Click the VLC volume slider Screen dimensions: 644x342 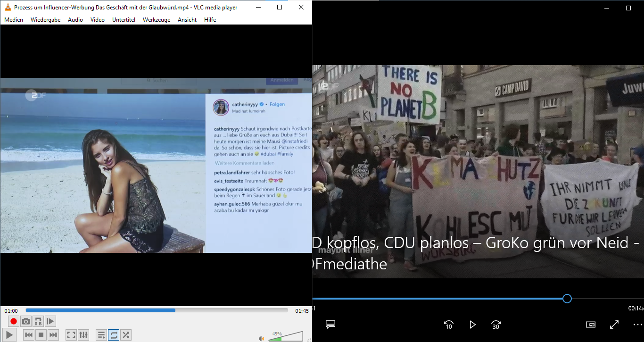coord(286,336)
